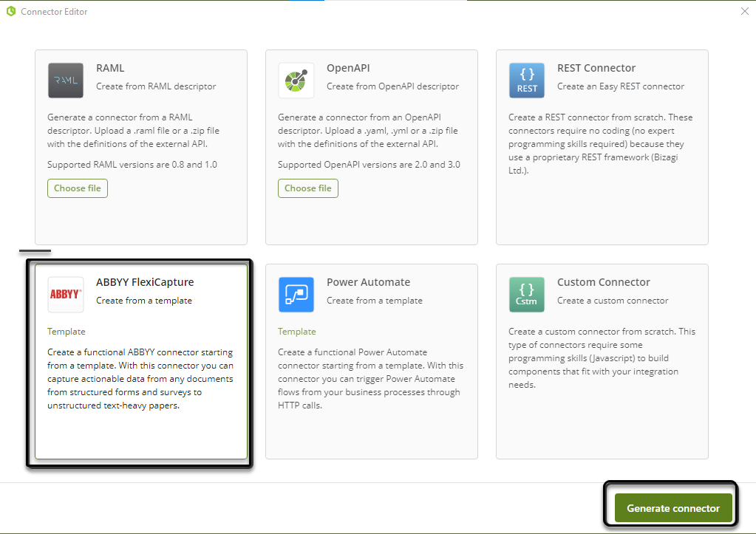
Task: Close the Connector Editor window
Action: (744, 11)
